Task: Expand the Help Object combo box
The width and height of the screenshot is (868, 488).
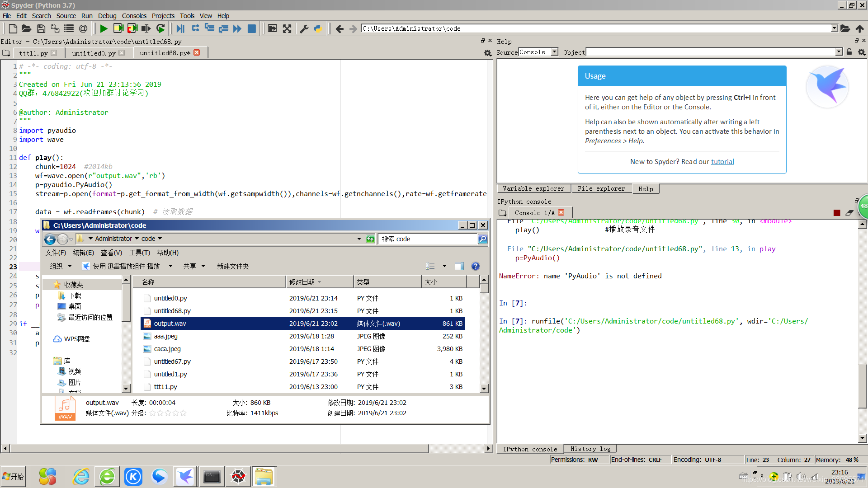Action: [839, 52]
